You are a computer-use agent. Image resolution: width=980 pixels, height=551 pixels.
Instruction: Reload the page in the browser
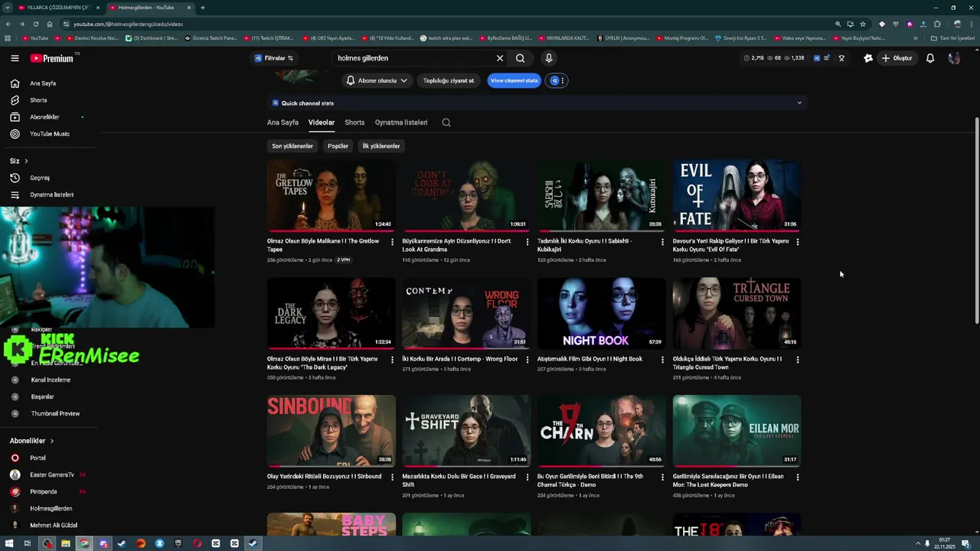[x=35, y=24]
